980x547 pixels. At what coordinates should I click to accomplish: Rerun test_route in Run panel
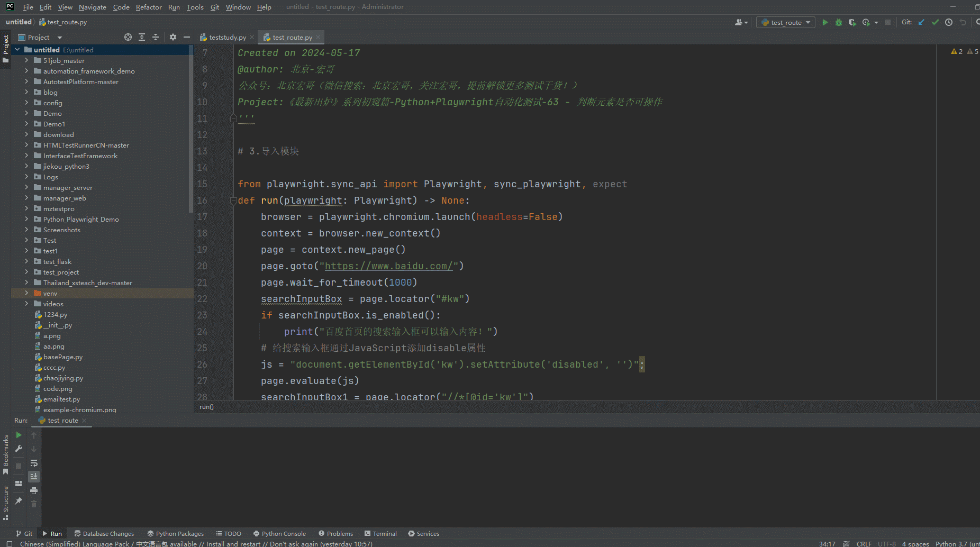19,435
